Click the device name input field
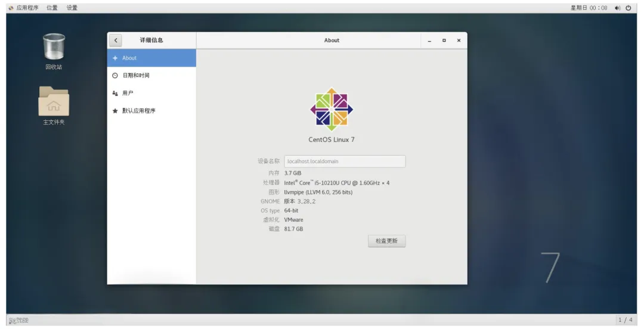The width and height of the screenshot is (644, 329). click(x=345, y=162)
